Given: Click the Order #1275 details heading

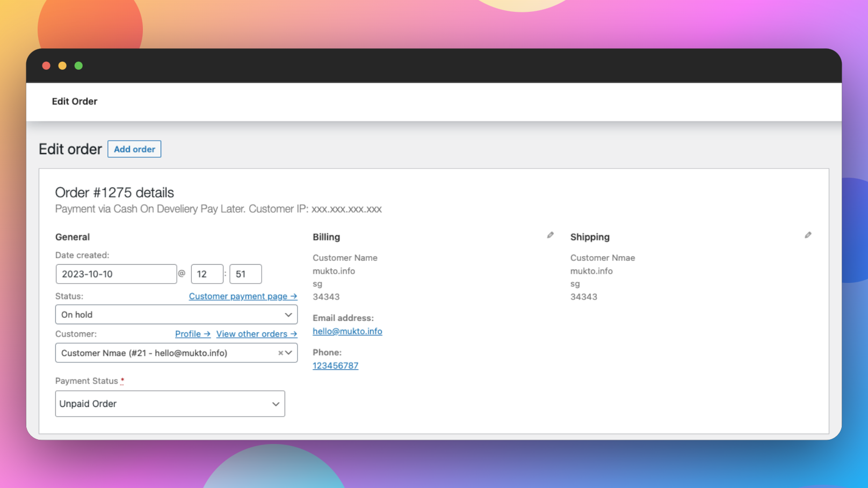Looking at the screenshot, I should [114, 193].
